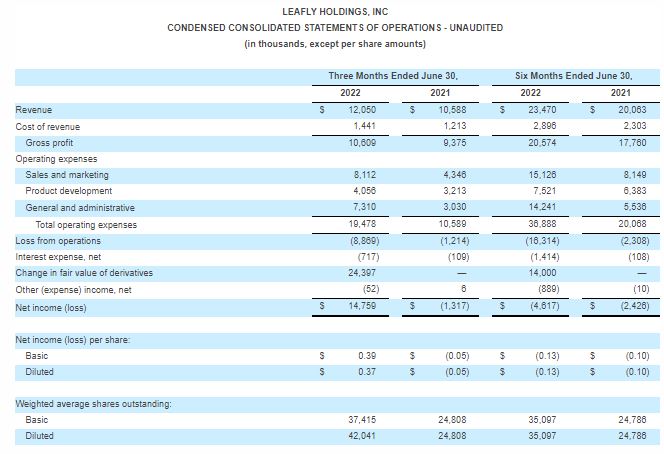Screen dimensions: 664x454
Task: Click the Net income (loss) per share heading
Action: [x=74, y=340]
